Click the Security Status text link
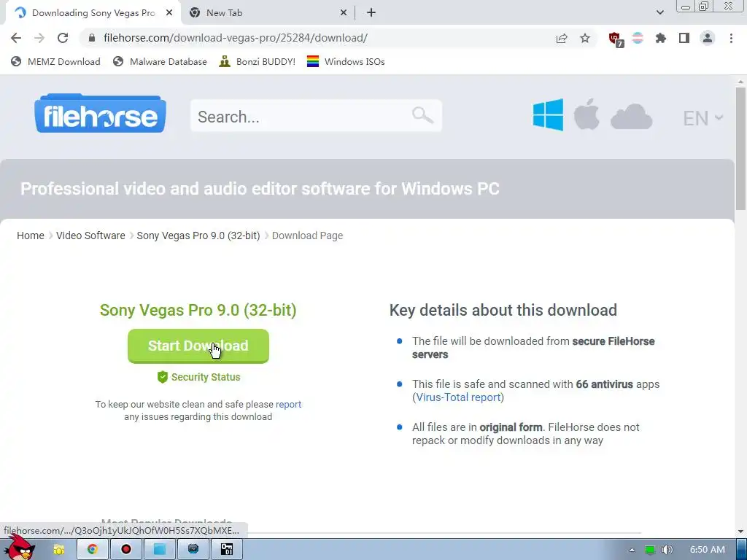Viewport: 747px width, 560px height. 205,377
